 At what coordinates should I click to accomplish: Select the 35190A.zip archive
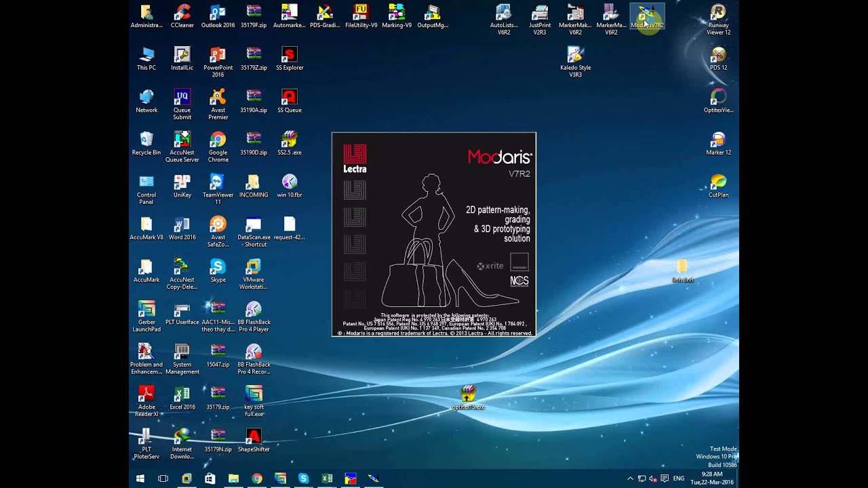254,101
